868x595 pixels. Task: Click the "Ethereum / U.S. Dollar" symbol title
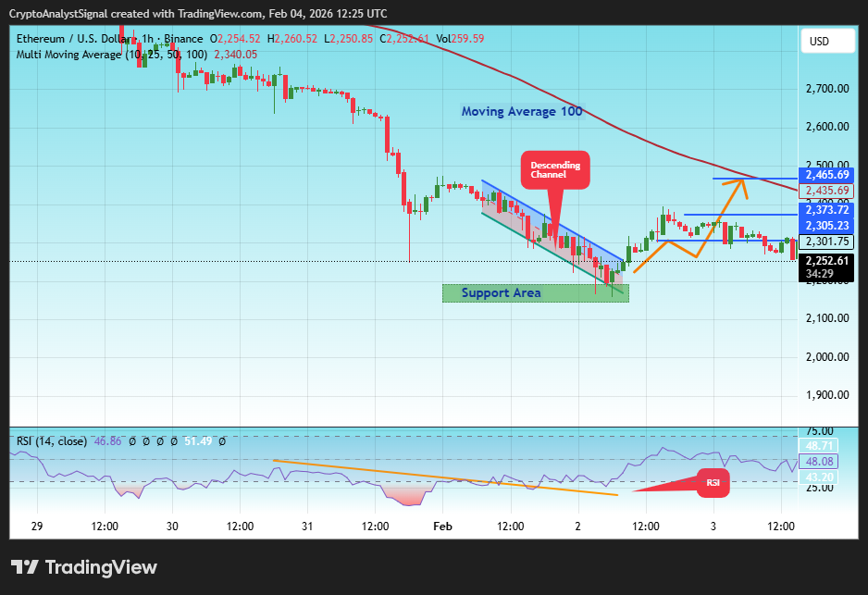[x=74, y=39]
